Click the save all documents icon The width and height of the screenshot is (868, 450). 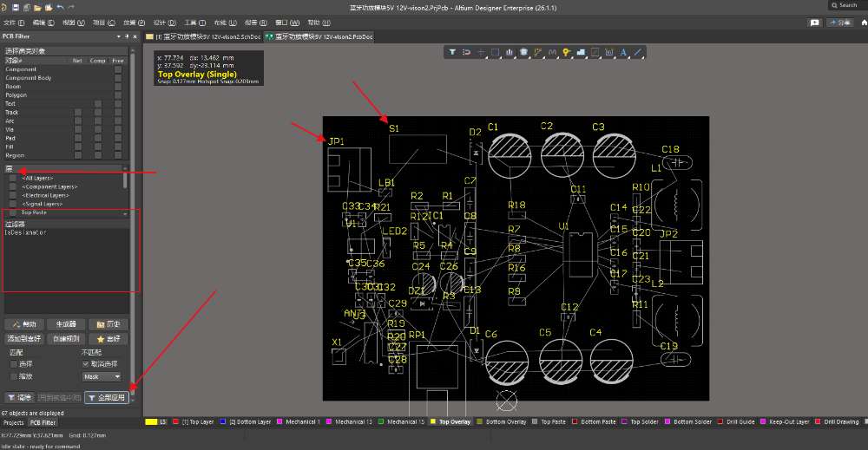coord(27,7)
